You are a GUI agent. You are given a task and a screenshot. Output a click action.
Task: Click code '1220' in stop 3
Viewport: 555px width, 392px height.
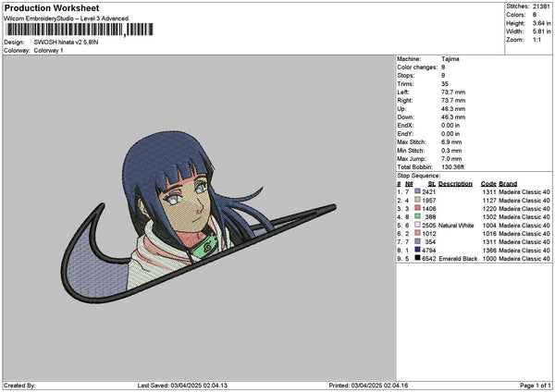pos(489,208)
